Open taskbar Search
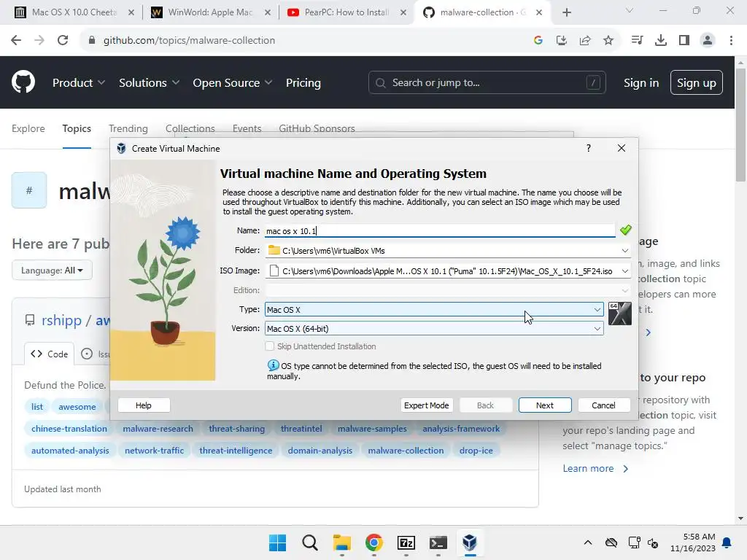The height and width of the screenshot is (560, 747). pyautogui.click(x=309, y=542)
